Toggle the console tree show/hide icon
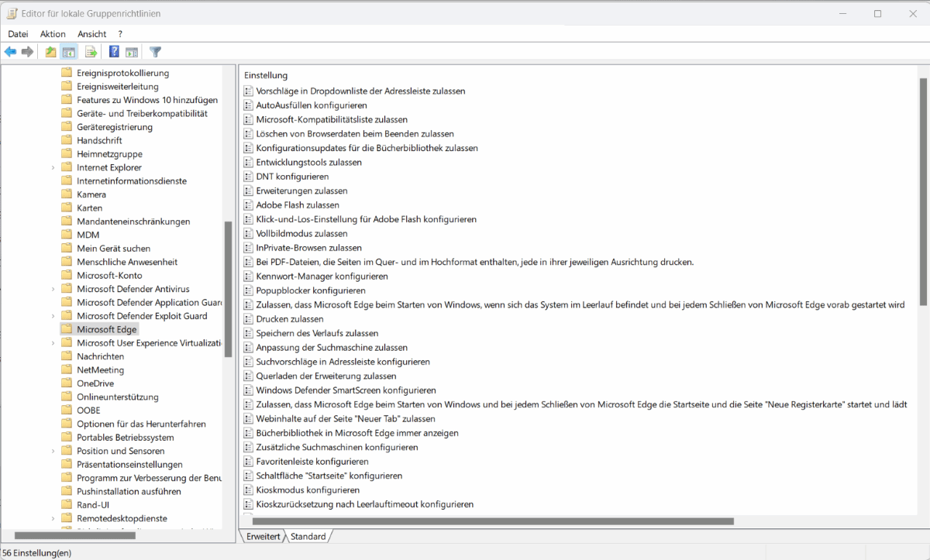The height and width of the screenshot is (560, 930). 69,52
